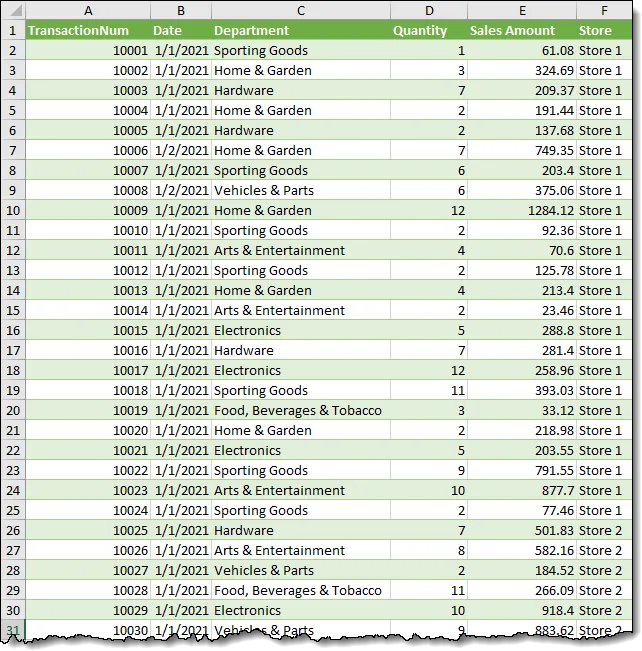Select the cell containing 1284.12
The image size is (642, 651).
[x=521, y=211]
